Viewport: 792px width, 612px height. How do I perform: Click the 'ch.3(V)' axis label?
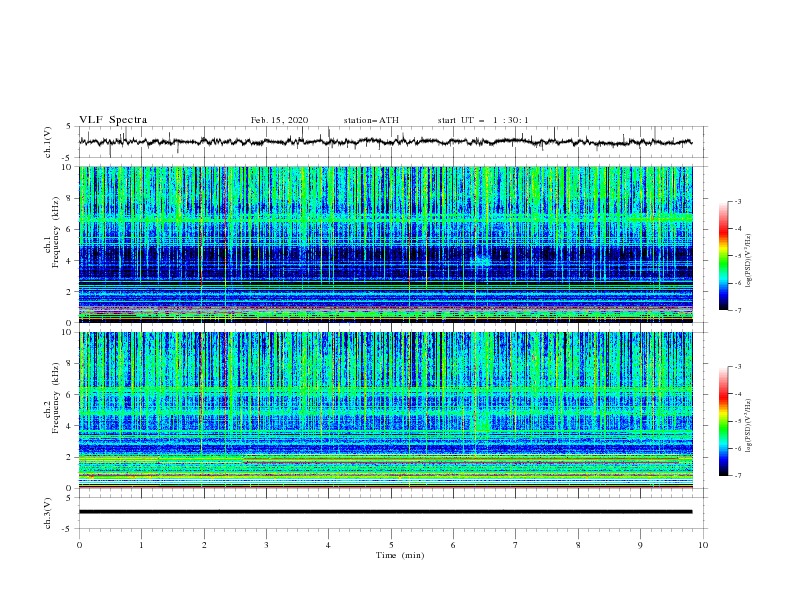click(47, 513)
